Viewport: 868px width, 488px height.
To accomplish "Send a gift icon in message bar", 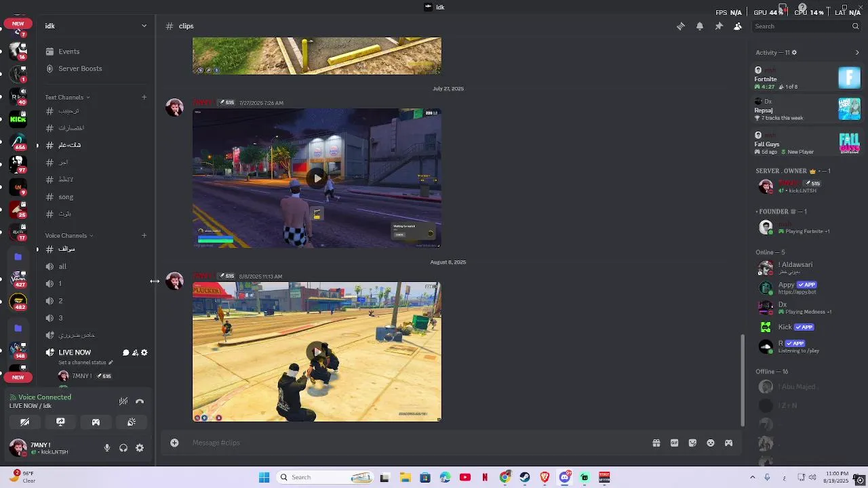I will pos(656,443).
